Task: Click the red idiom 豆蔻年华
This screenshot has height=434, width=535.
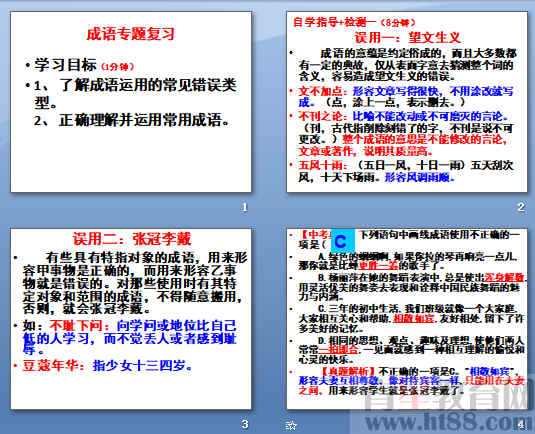Action: point(49,365)
